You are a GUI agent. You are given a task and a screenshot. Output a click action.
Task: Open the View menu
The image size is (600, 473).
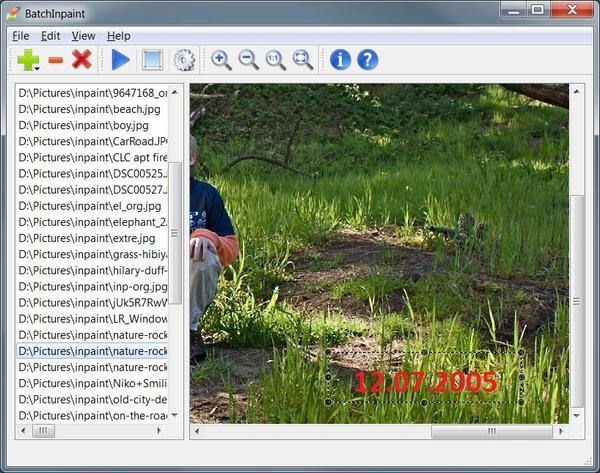(x=83, y=36)
